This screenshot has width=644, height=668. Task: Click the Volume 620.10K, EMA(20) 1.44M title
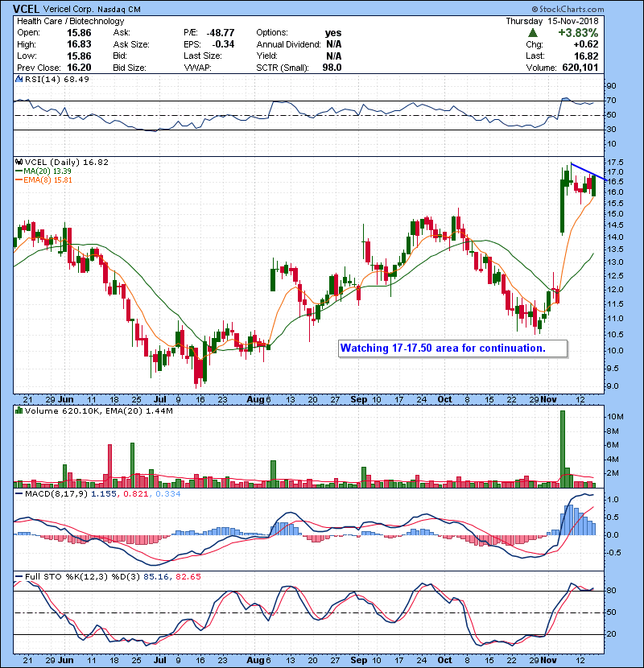click(x=99, y=410)
